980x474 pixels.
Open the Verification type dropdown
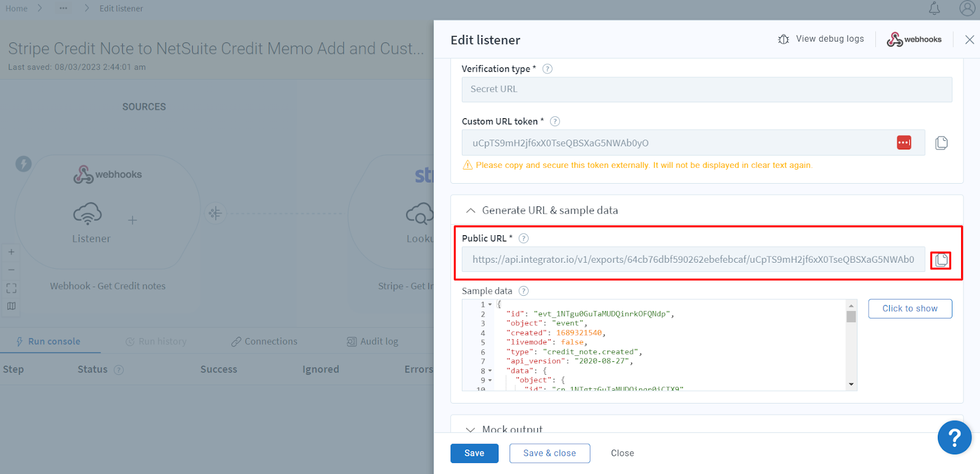click(707, 89)
